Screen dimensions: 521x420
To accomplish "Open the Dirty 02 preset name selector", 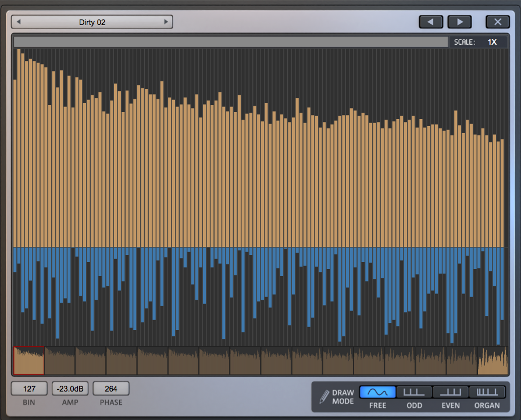I will [92, 22].
